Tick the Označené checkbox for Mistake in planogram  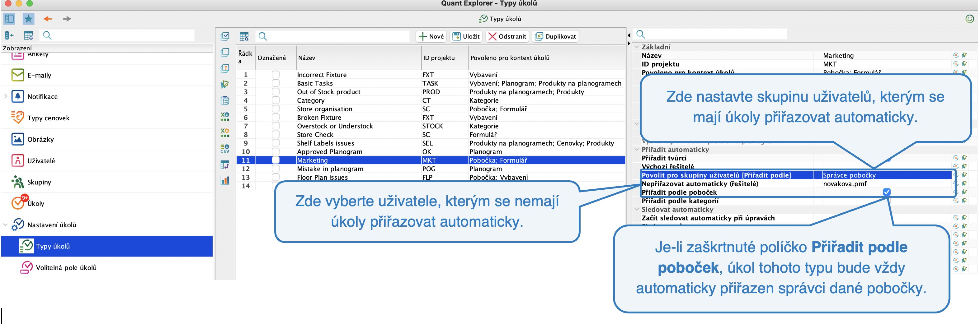[276, 169]
